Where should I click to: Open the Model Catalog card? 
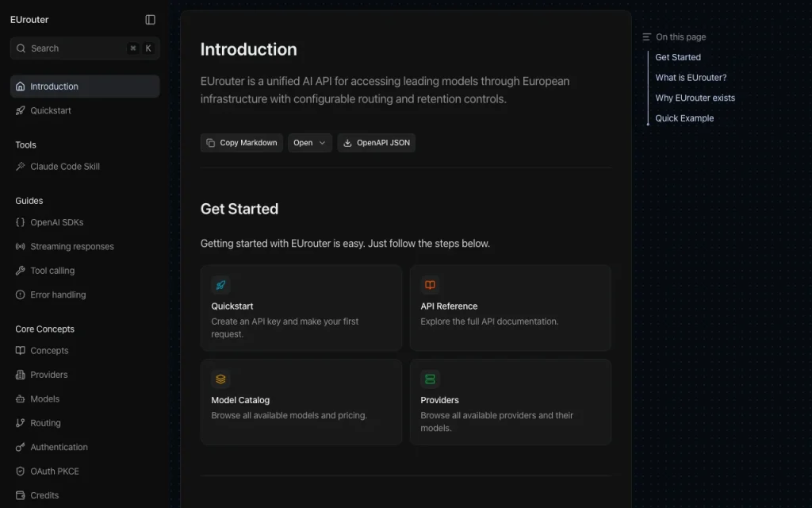[301, 402]
